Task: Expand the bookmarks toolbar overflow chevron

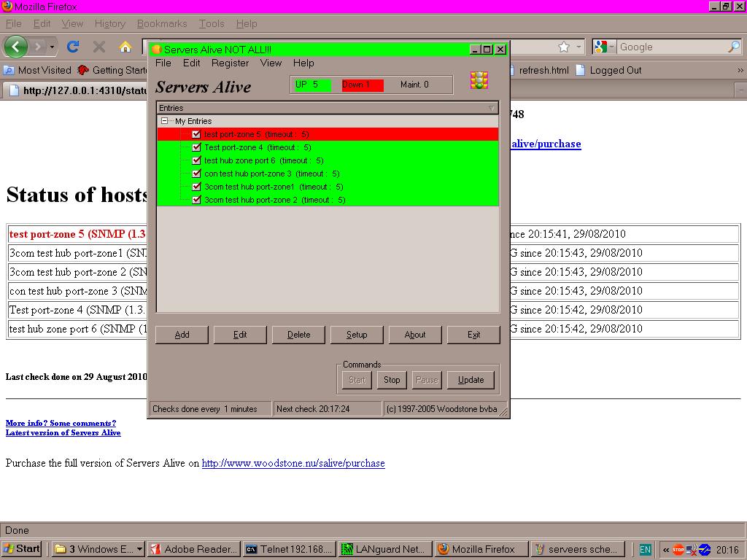Action: (739, 70)
